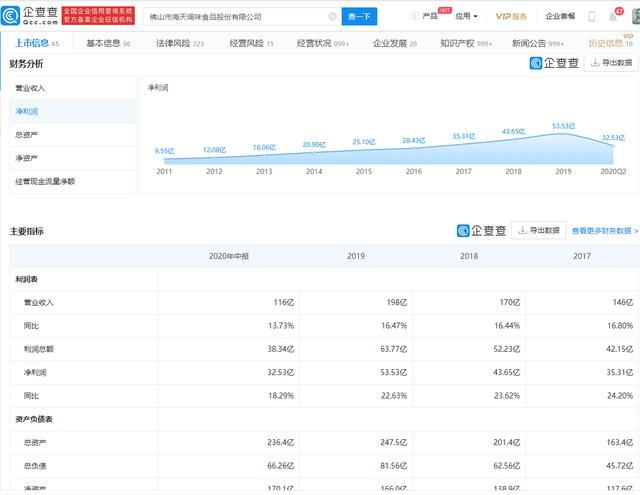Select 营业收入 in financial analysis sidebar
The height and width of the screenshot is (495, 640).
30,88
